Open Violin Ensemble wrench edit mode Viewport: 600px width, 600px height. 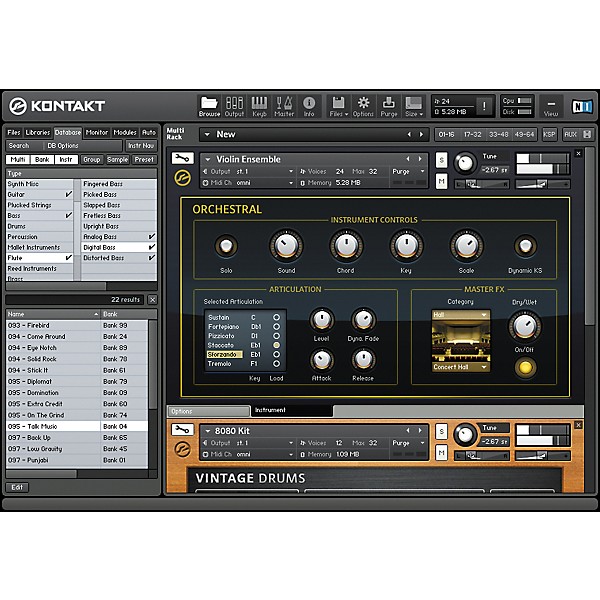point(183,158)
